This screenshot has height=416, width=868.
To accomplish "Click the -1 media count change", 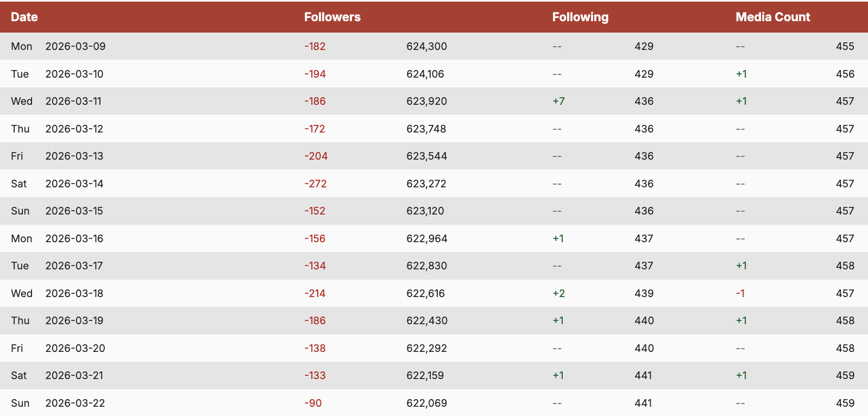I will (x=740, y=293).
